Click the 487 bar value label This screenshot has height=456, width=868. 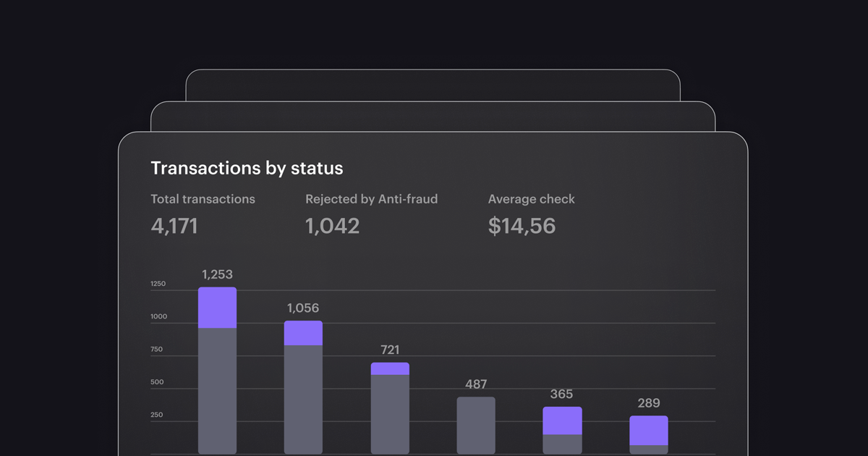click(x=476, y=384)
